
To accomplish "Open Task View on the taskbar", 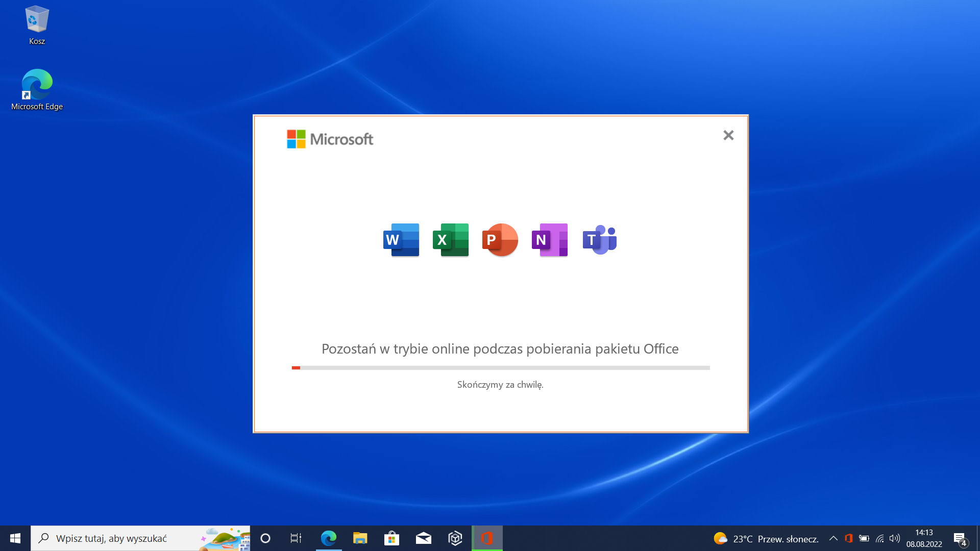I will (296, 538).
